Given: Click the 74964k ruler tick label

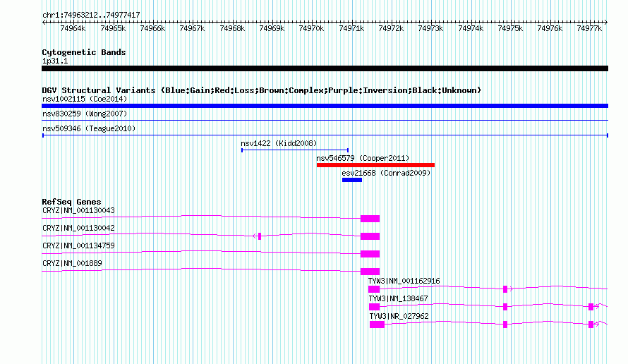Looking at the screenshot, I should pos(73,28).
